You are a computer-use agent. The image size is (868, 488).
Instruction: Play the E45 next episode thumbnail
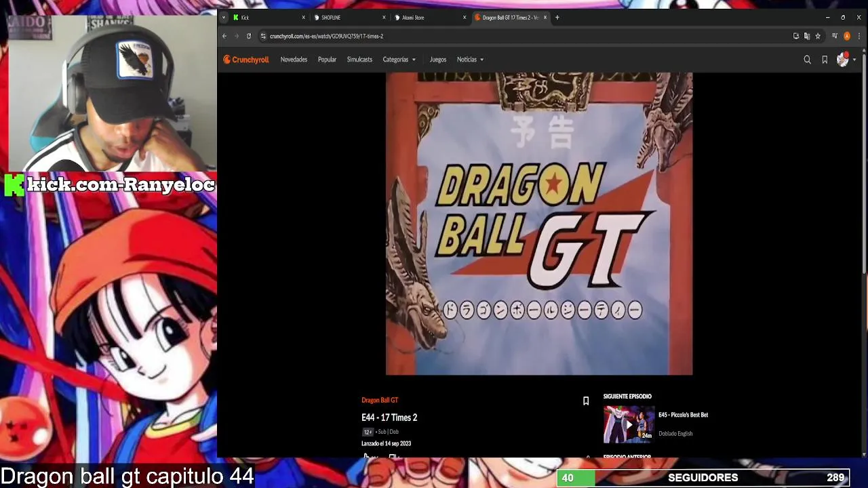click(x=629, y=424)
